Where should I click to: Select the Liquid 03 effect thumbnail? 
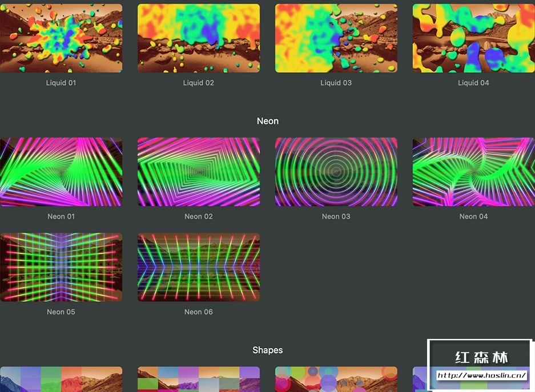point(336,38)
